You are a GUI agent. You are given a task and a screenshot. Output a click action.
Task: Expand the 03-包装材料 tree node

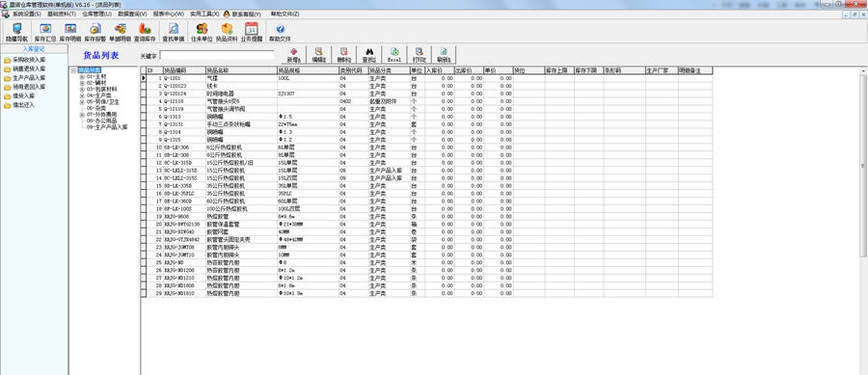[x=82, y=89]
